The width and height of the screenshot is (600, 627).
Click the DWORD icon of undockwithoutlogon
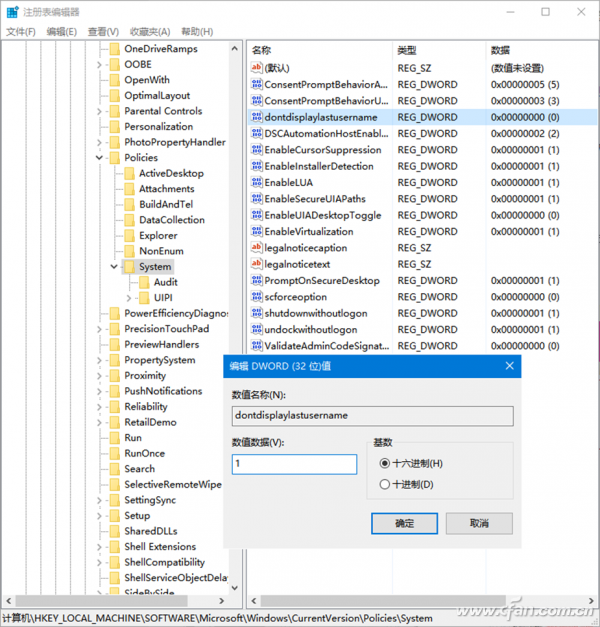(256, 329)
